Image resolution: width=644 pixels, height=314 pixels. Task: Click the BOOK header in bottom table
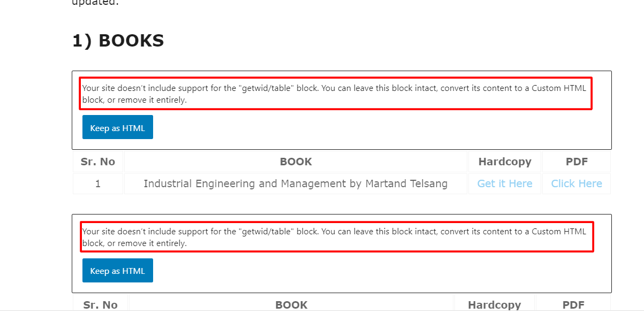(291, 304)
